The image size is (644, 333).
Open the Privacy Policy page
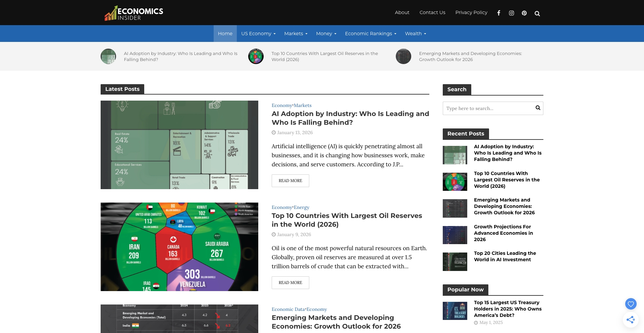click(471, 12)
